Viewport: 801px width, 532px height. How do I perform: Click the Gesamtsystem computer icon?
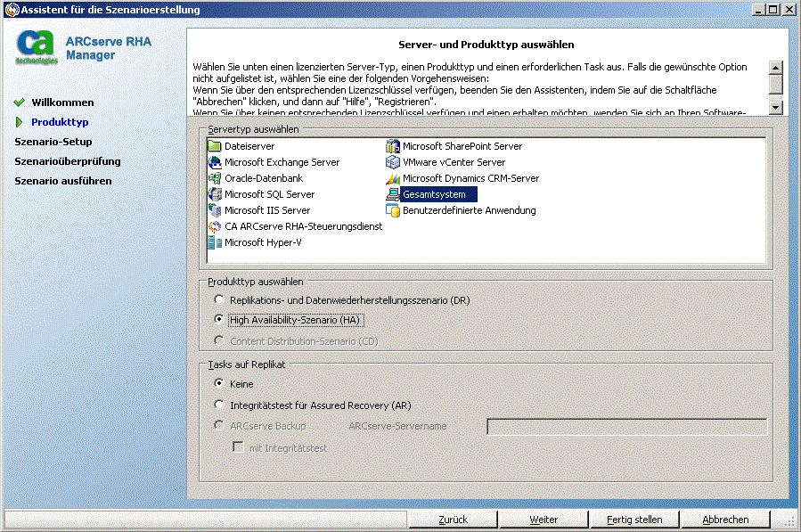coord(393,194)
